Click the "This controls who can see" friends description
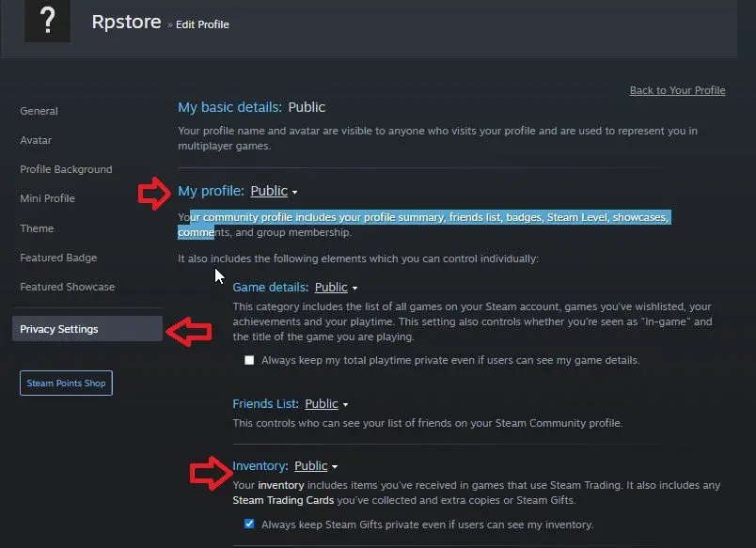This screenshot has width=756, height=548. pyautogui.click(x=428, y=423)
